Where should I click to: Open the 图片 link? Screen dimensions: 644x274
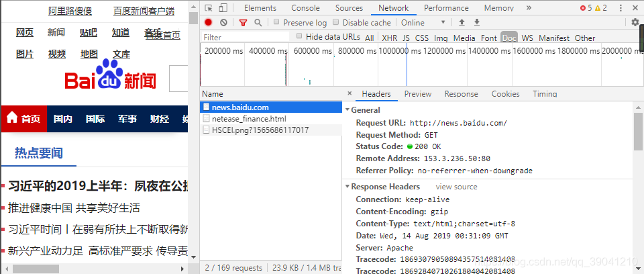(x=25, y=54)
